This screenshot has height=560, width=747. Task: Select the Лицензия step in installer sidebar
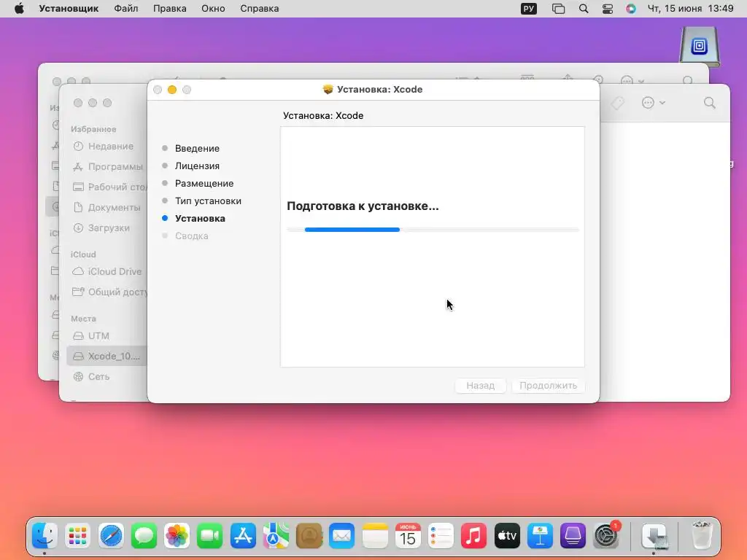click(x=197, y=166)
